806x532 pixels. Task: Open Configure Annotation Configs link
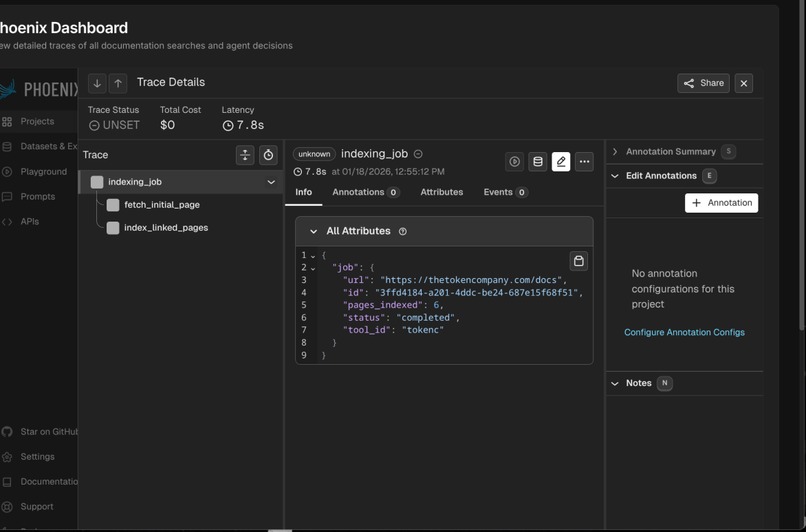pyautogui.click(x=684, y=332)
